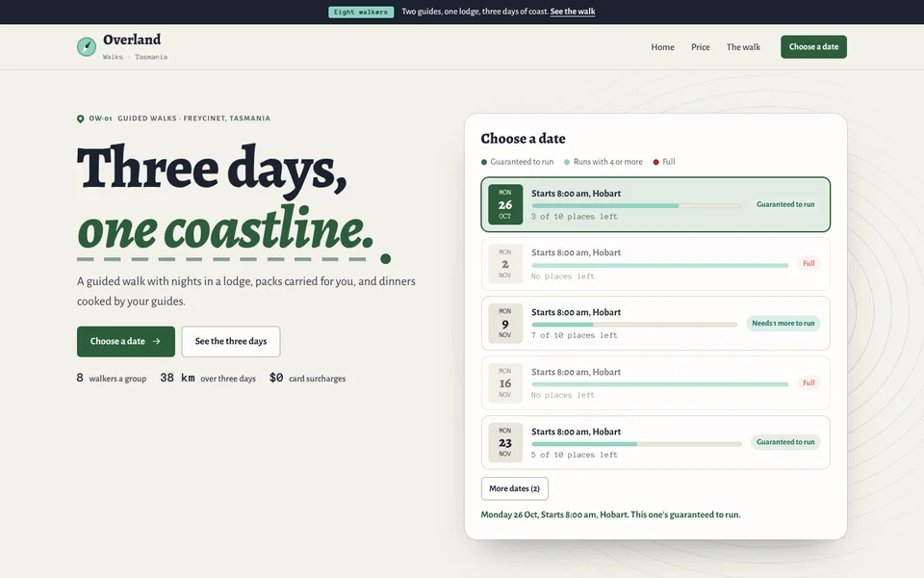The height and width of the screenshot is (578, 924).
Task: Follow the See the walk banner link
Action: point(573,12)
